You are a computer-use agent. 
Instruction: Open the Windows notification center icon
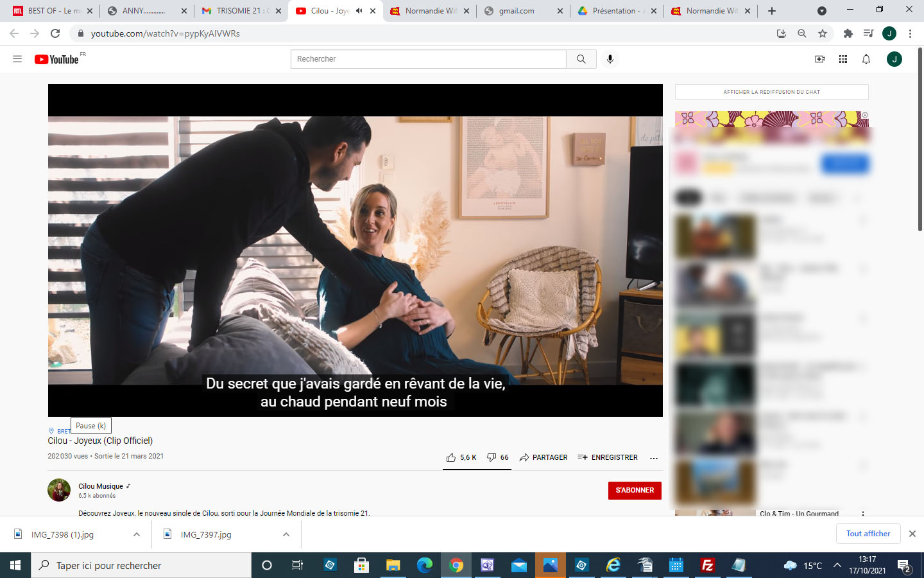coord(905,566)
